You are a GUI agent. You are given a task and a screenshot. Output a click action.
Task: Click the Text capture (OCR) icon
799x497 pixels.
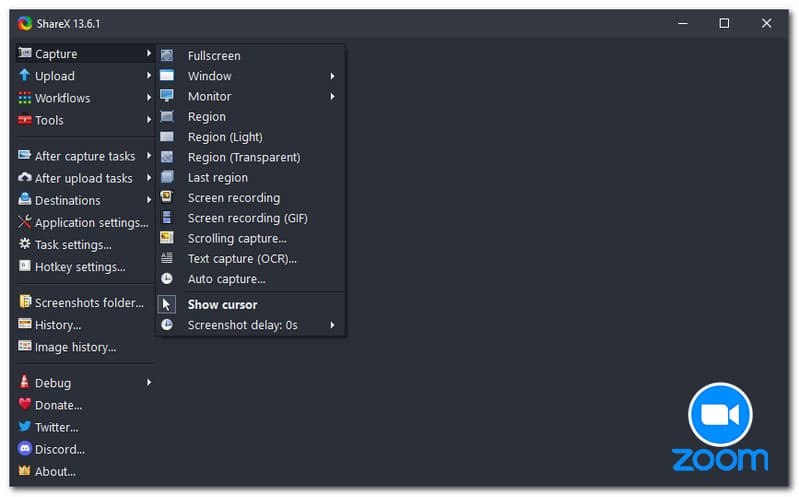pyautogui.click(x=167, y=259)
